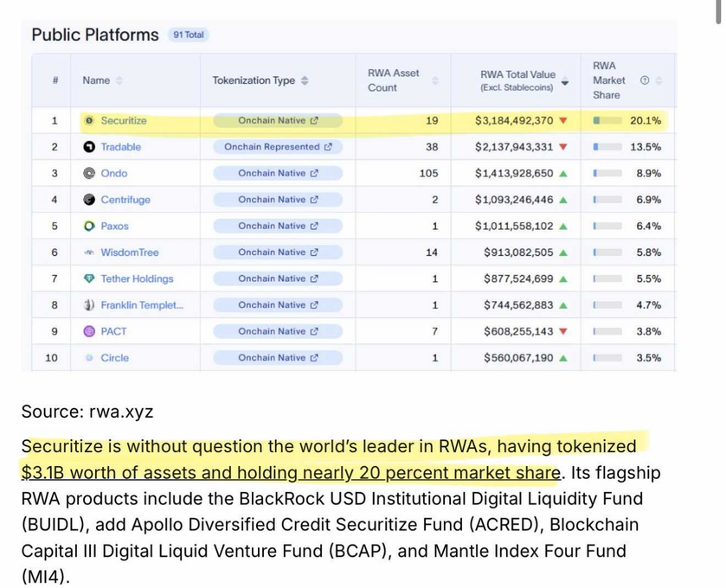Sort by Tokenization Type column arrows
726x588 pixels.
point(305,80)
